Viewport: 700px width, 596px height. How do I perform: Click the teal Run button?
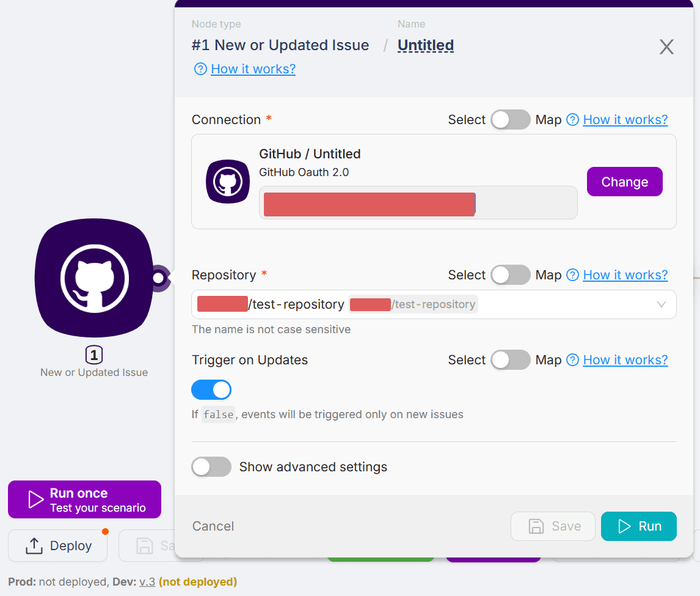pyautogui.click(x=638, y=526)
